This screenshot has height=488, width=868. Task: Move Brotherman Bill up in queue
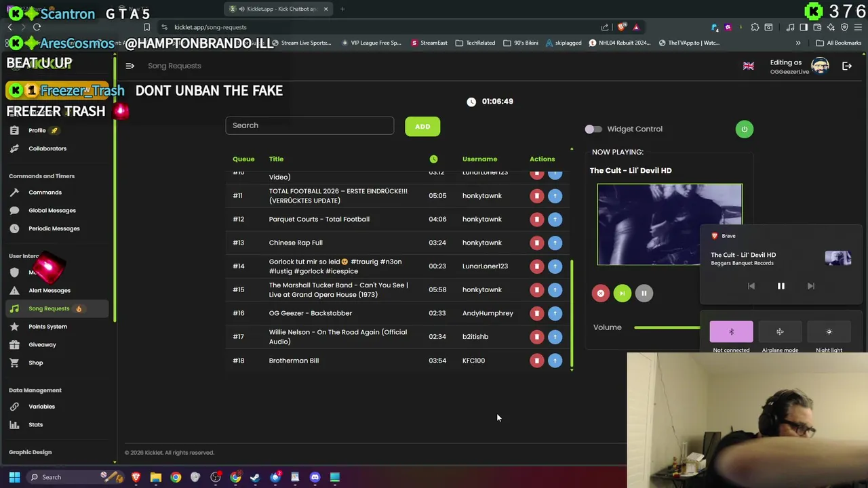(555, 361)
